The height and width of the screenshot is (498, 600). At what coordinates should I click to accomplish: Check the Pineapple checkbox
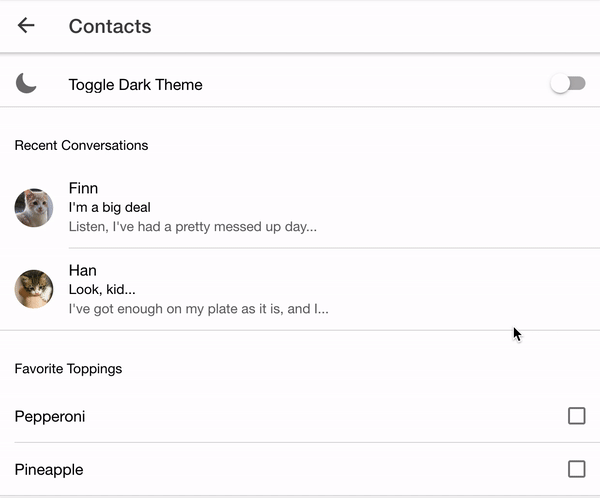577,469
